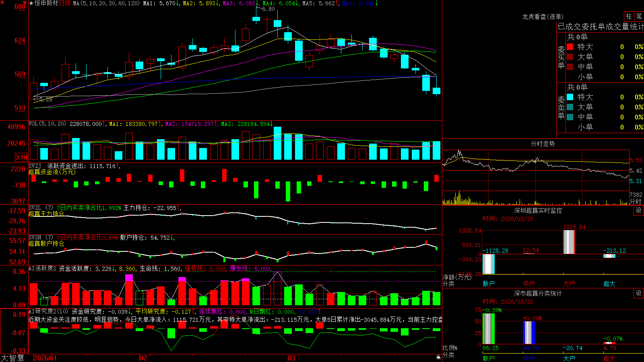Screen dimensions: 644x362
Task: Click 特大 label under 委买单
Action: point(585,47)
